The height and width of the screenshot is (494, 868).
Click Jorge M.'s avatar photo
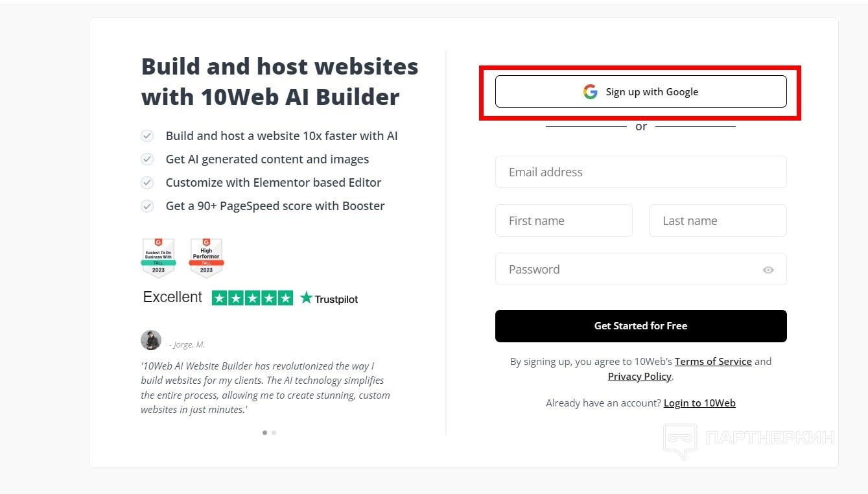coord(151,340)
